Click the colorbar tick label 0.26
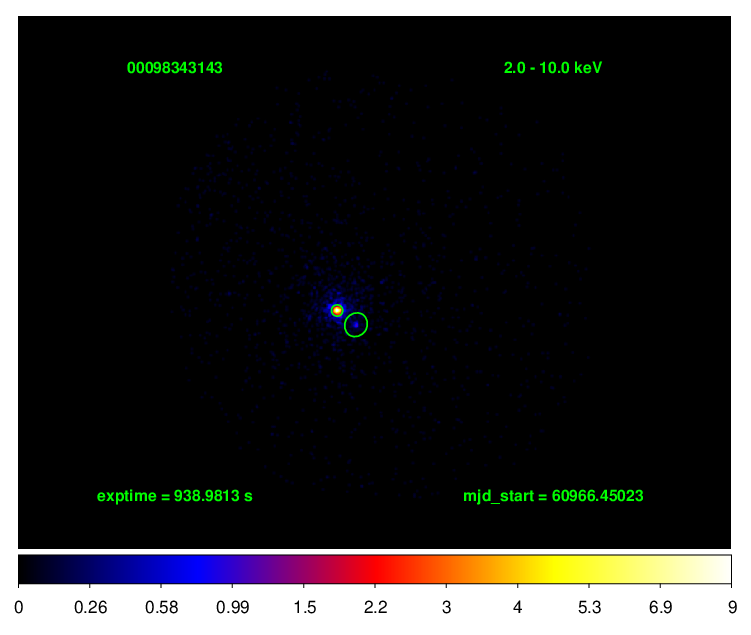 (x=90, y=608)
